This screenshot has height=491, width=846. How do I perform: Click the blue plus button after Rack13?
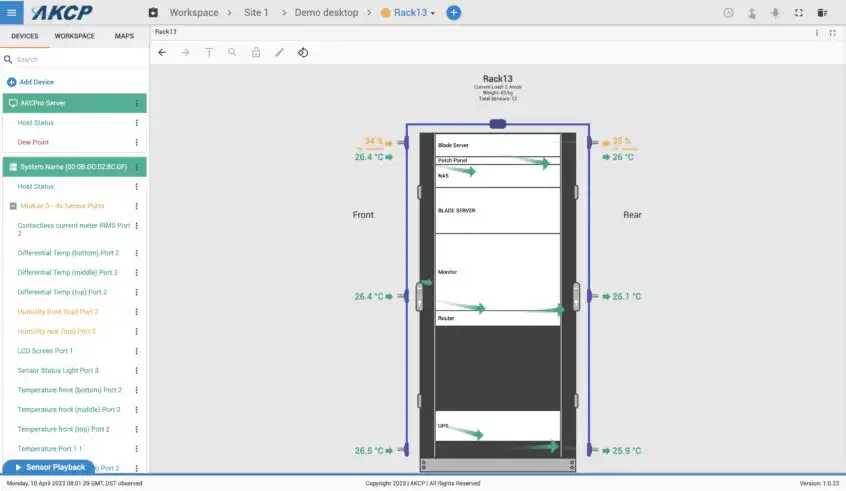(x=454, y=12)
